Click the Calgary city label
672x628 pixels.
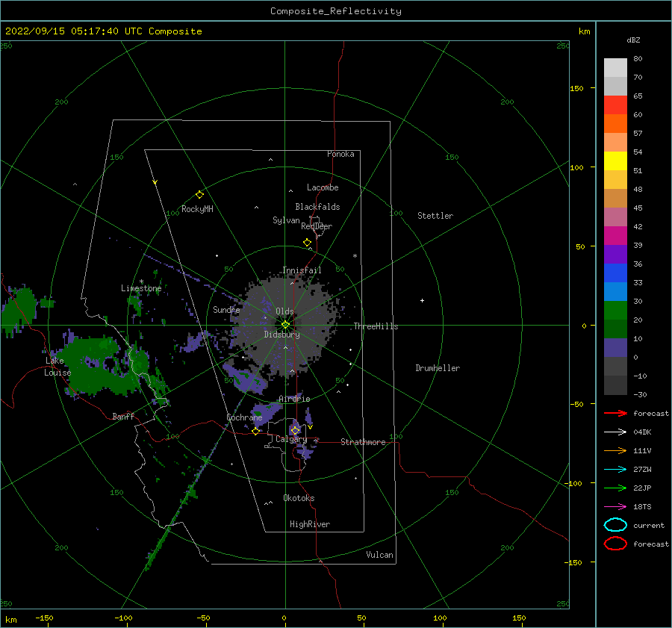point(291,439)
